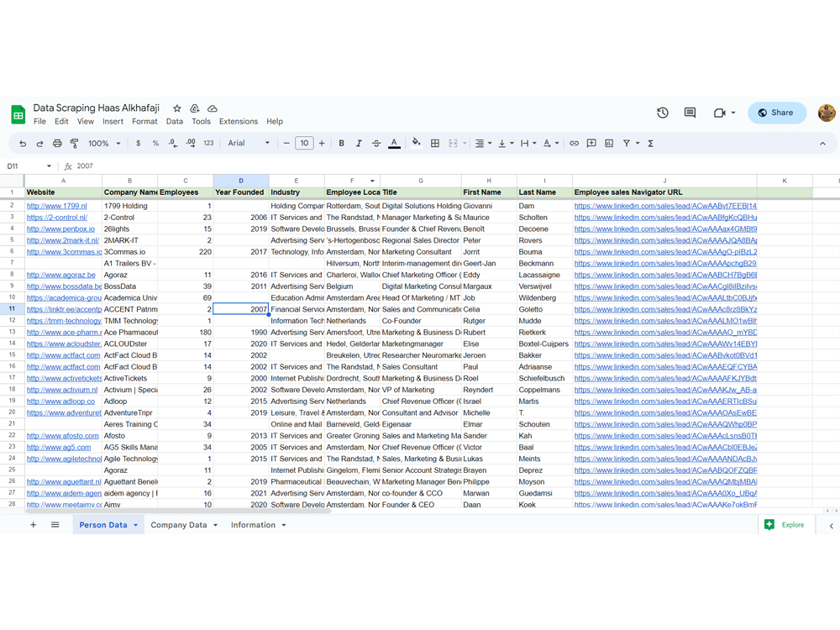The width and height of the screenshot is (840, 630).
Task: Open fill color bucket picker
Action: (x=417, y=143)
